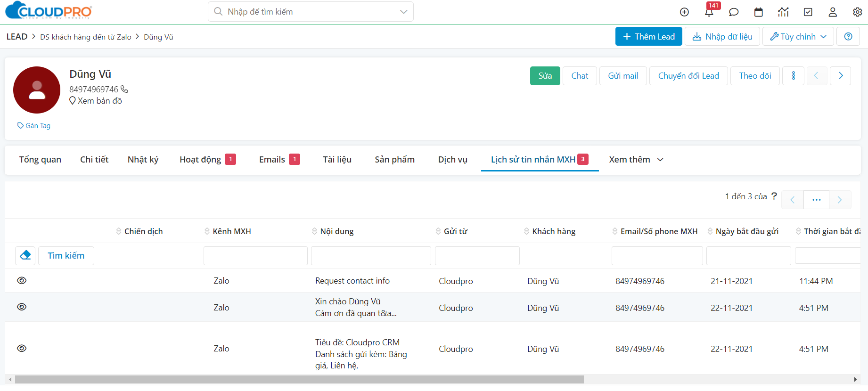Click the Chat button
868x391 pixels.
pos(580,76)
